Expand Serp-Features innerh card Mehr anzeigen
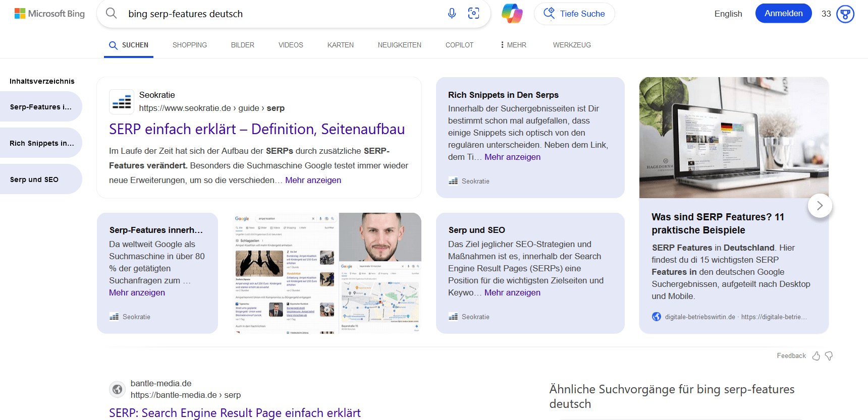The width and height of the screenshot is (868, 420). coord(137,292)
